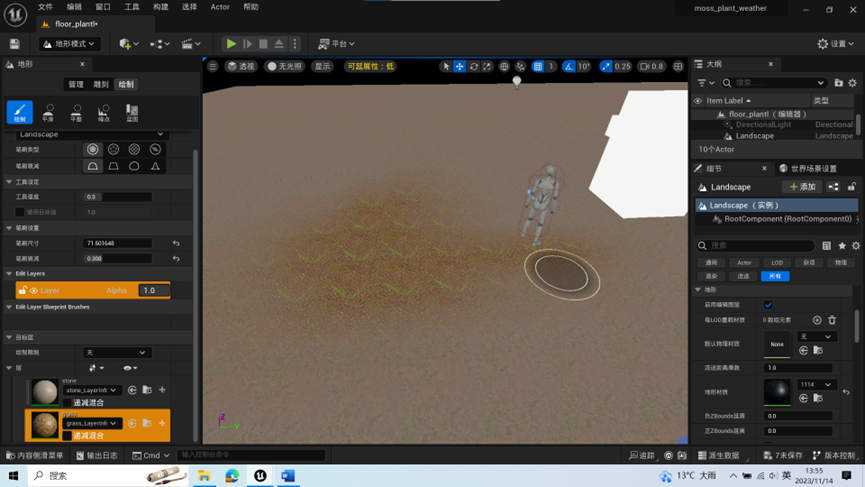The image size is (865, 487).
Task: Select the Blueprint (蓝图) landscape tool
Action: pyautogui.click(x=132, y=112)
